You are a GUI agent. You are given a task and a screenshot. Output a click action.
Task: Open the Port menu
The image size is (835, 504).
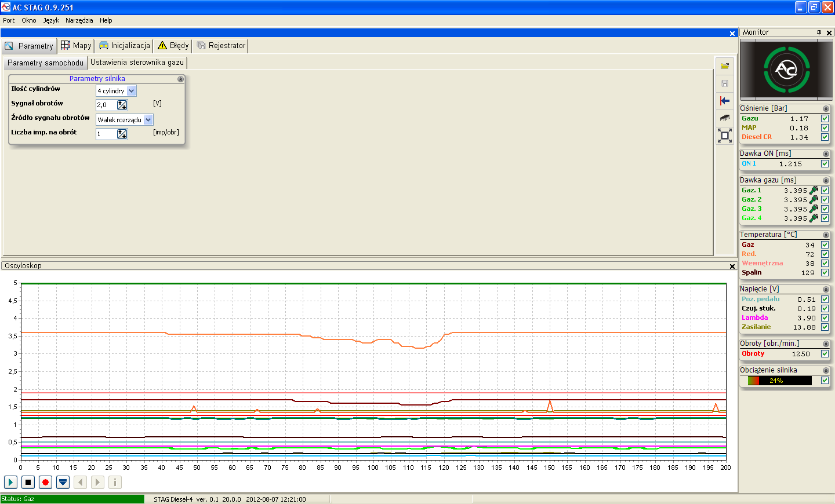tap(9, 20)
